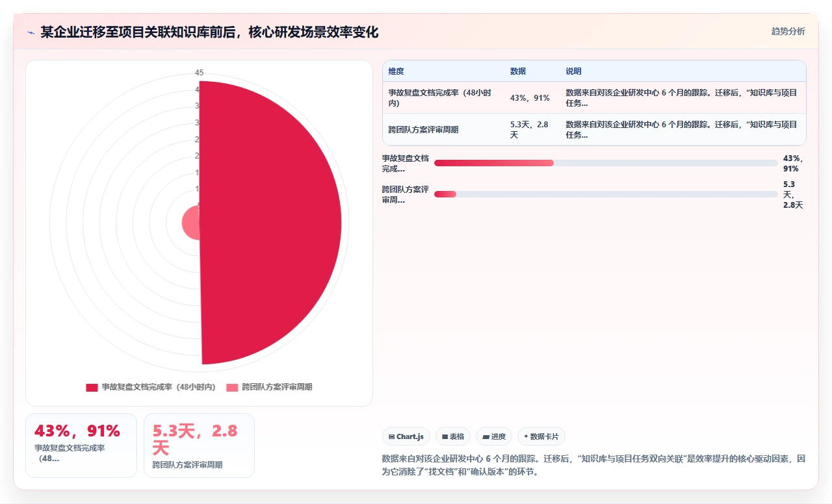This screenshot has height=504, width=832.
Task: Toggle legend item 事故复盘文档完成率（48小时内）
Action: point(151,387)
